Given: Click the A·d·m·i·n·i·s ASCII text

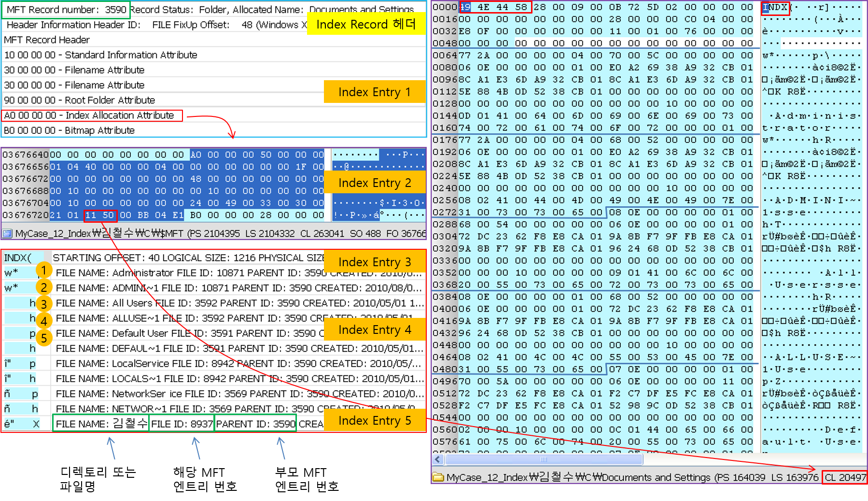Looking at the screenshot, I should [815, 116].
